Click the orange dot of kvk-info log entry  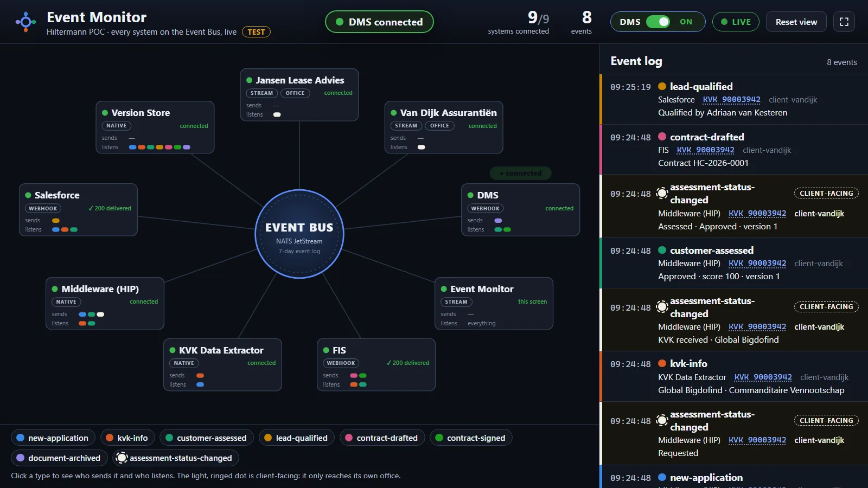tap(662, 363)
